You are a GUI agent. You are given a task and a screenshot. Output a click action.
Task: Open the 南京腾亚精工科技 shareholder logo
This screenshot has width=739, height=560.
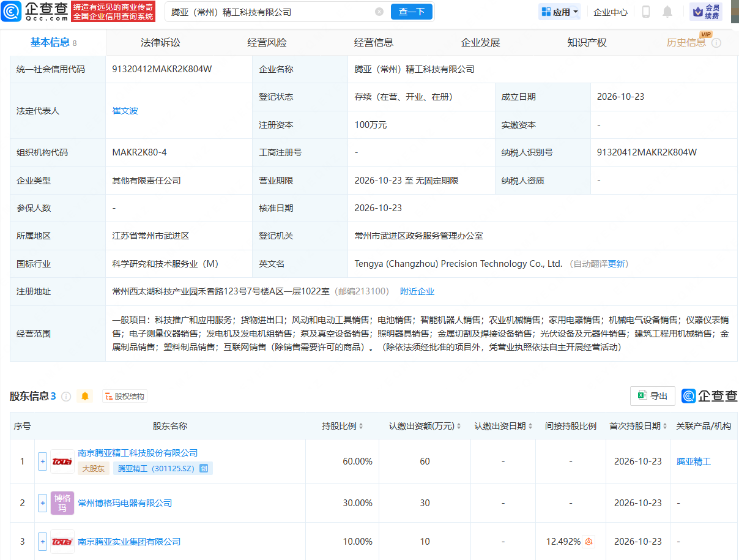(x=62, y=461)
